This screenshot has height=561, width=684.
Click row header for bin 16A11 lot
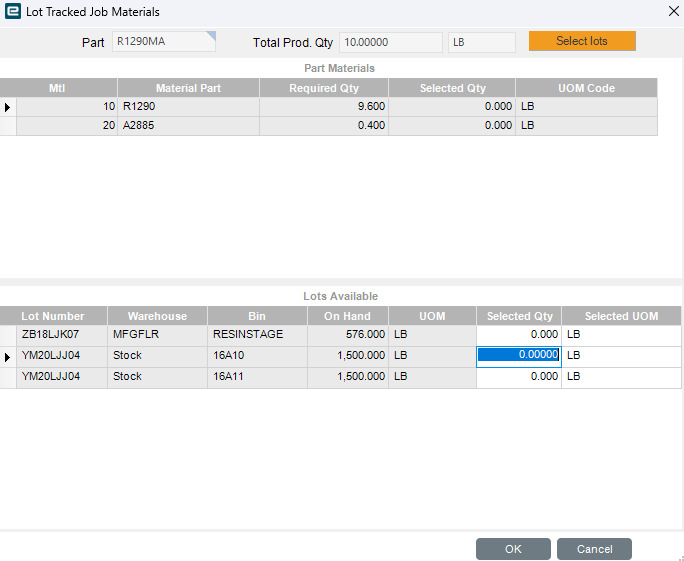pyautogui.click(x=8, y=377)
